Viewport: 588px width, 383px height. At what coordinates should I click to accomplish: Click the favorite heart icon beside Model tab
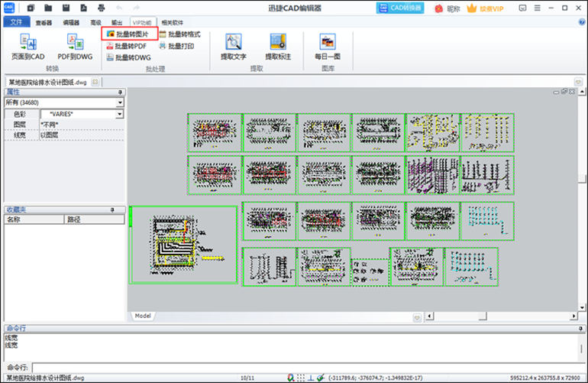click(417, 317)
